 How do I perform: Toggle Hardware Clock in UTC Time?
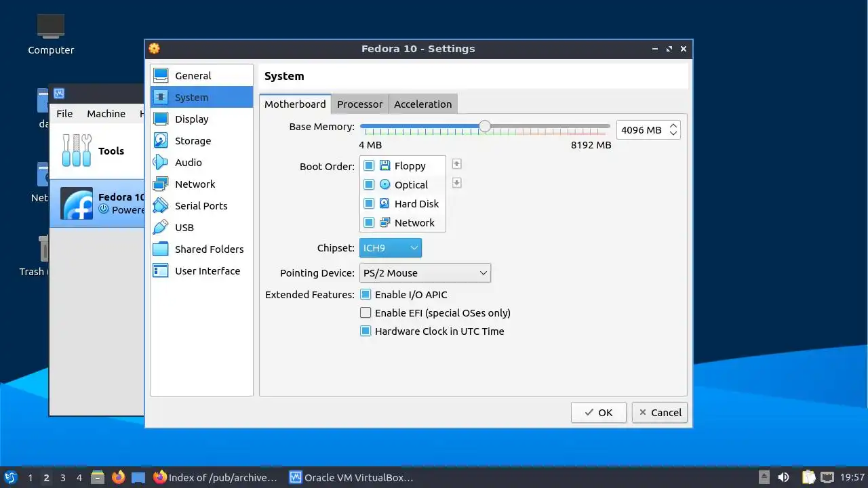tap(366, 331)
